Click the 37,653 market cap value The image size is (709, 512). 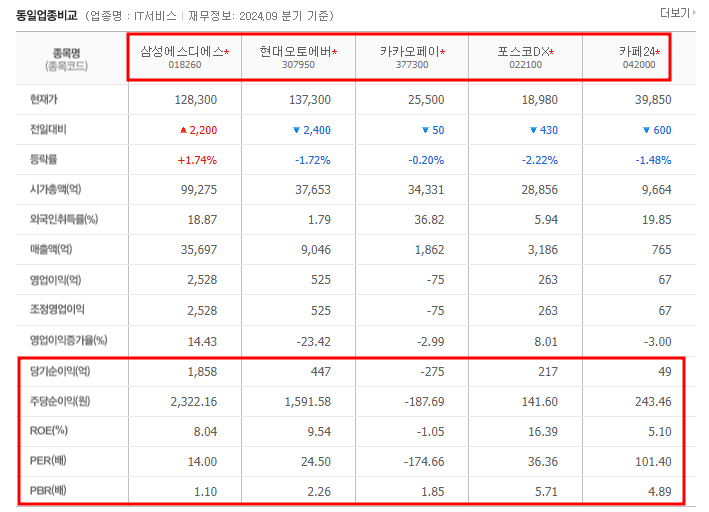click(x=313, y=190)
